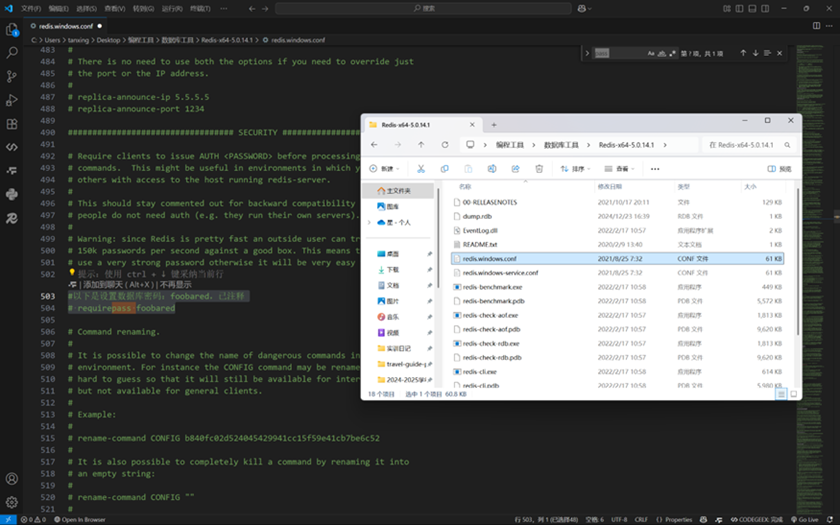This screenshot has width=840, height=525.
Task: Select the dump.rdb file
Action: tap(617, 216)
